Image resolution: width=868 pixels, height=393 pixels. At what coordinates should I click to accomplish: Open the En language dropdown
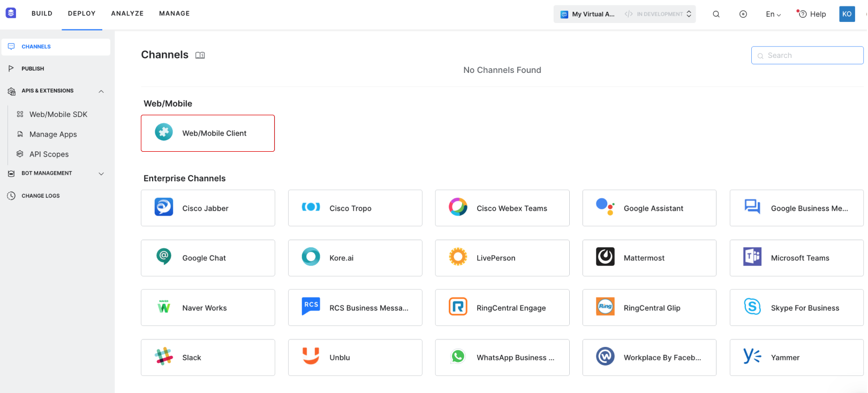[773, 14]
